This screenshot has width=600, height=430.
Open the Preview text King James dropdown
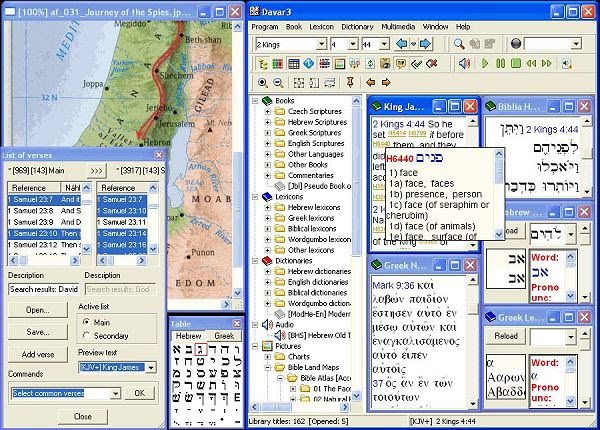(x=151, y=368)
